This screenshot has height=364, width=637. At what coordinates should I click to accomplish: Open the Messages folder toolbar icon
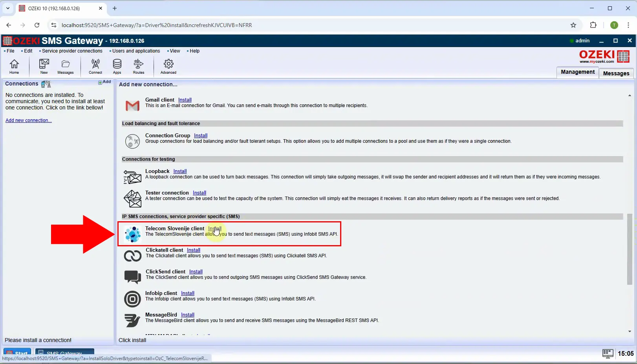point(66,66)
